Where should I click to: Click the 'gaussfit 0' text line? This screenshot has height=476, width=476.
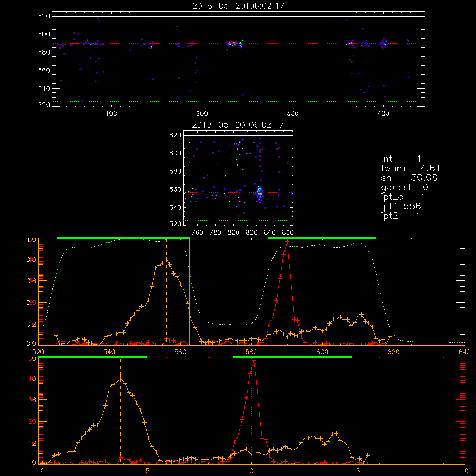pyautogui.click(x=404, y=187)
